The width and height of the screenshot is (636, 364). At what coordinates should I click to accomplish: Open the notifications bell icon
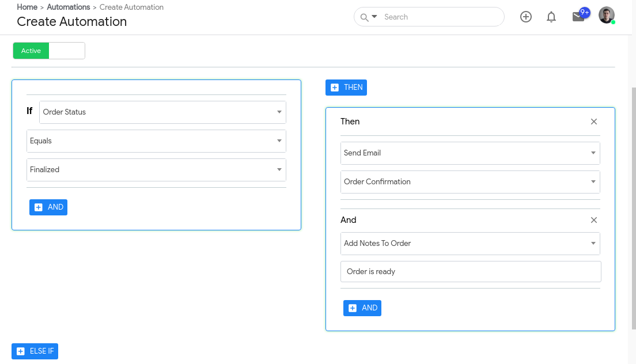(551, 17)
